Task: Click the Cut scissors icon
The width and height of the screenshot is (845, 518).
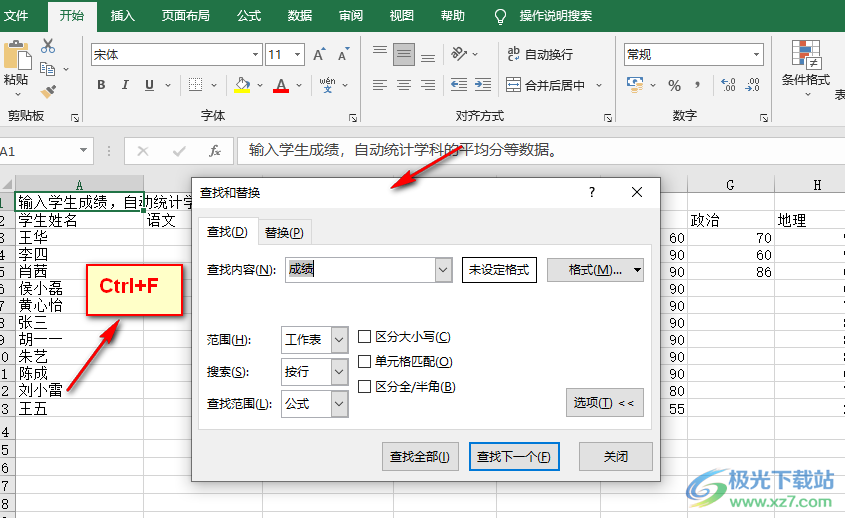Action: (48, 46)
